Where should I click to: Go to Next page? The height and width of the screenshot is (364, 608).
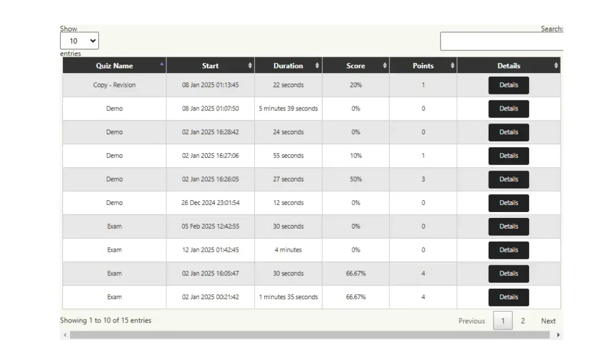(x=548, y=321)
